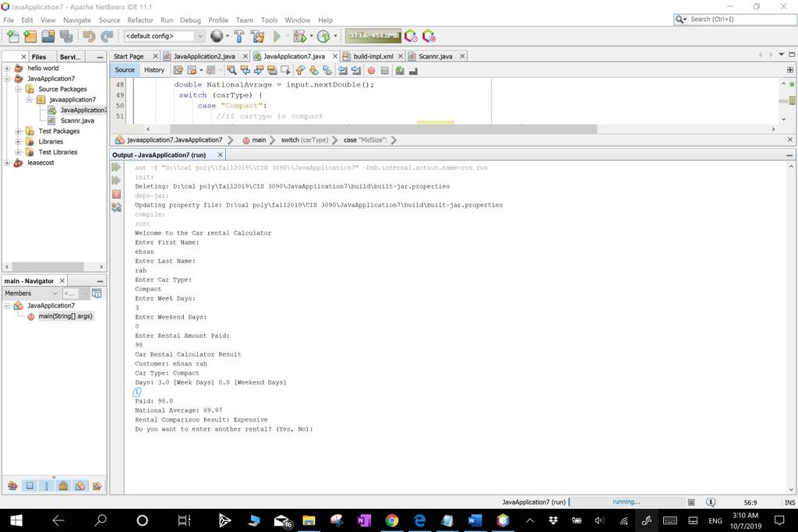Toggle Source view button in editor

(125, 70)
